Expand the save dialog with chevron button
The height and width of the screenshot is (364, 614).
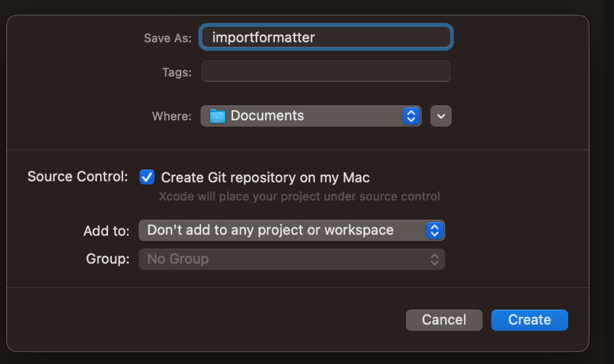pyautogui.click(x=441, y=116)
